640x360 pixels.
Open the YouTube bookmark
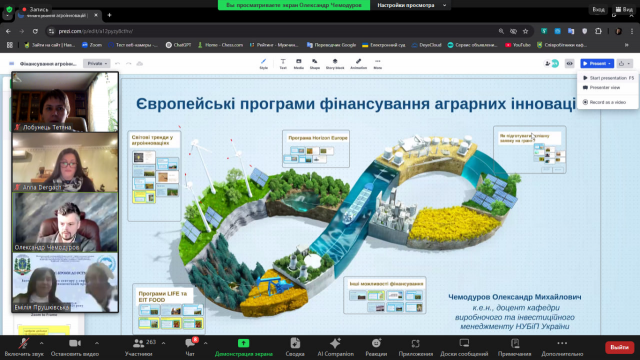(x=518, y=45)
